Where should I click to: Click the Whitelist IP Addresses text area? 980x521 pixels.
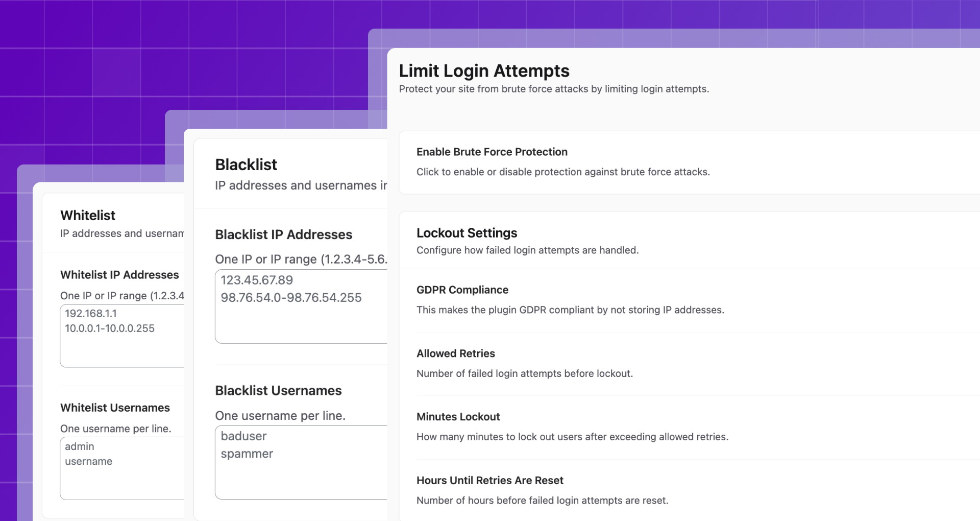(122, 336)
